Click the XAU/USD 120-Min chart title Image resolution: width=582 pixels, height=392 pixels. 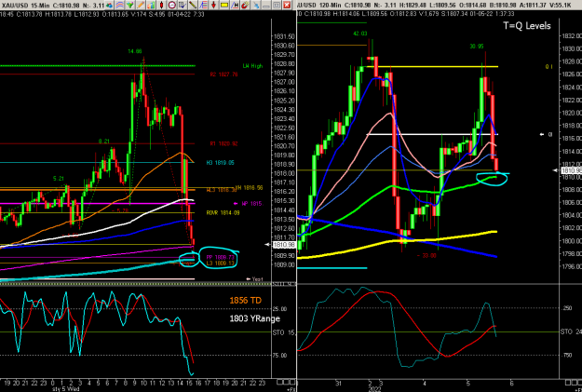tap(318, 6)
